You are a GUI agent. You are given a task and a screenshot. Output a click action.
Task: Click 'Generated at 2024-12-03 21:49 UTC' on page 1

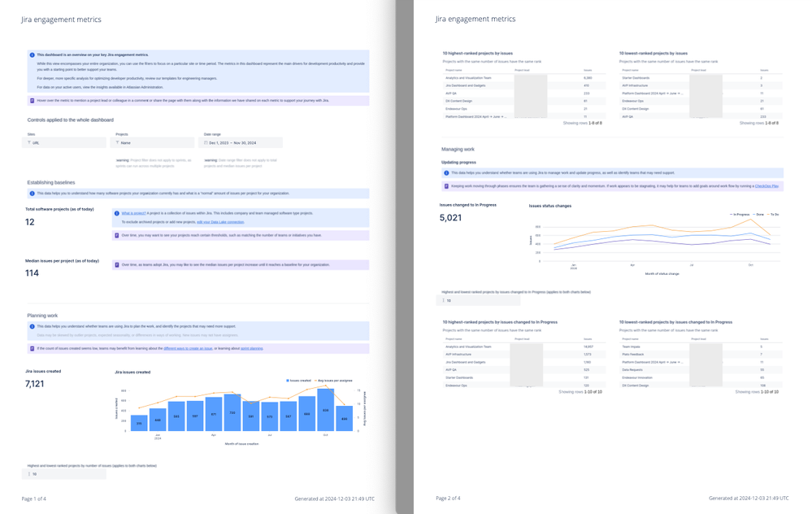click(x=335, y=499)
